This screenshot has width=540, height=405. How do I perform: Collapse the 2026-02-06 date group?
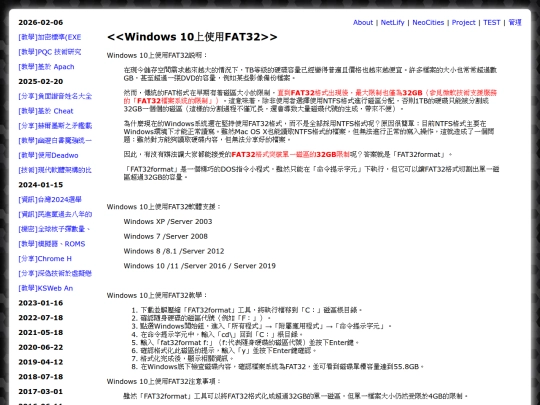click(x=41, y=22)
